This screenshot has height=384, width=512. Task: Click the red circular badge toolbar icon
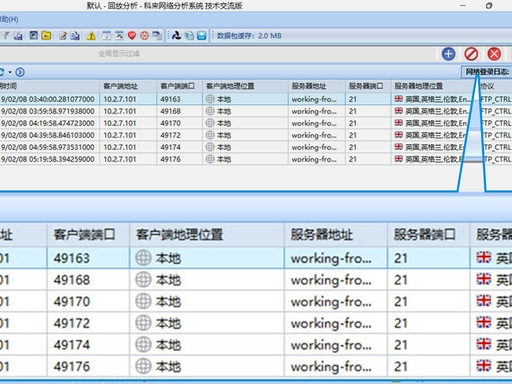[x=144, y=36]
